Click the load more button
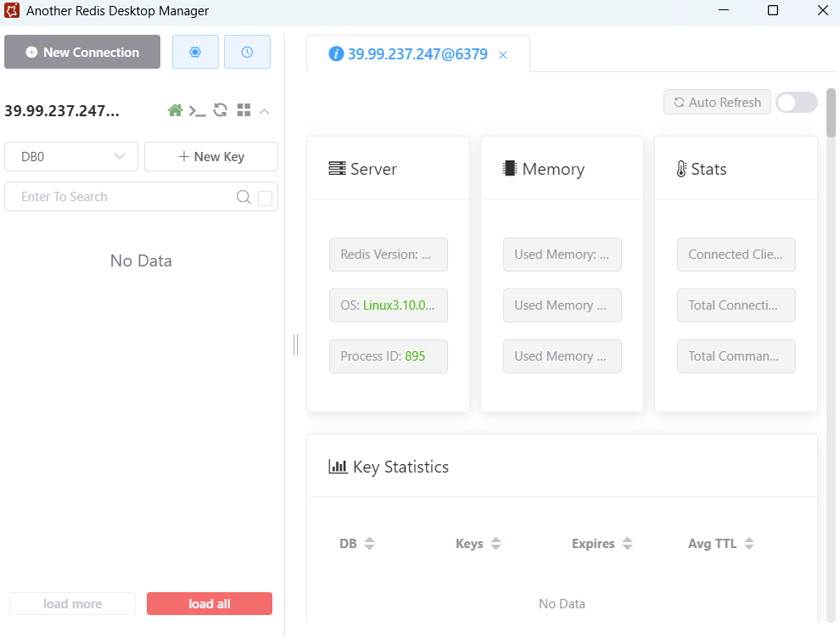This screenshot has width=840, height=638. (x=72, y=604)
